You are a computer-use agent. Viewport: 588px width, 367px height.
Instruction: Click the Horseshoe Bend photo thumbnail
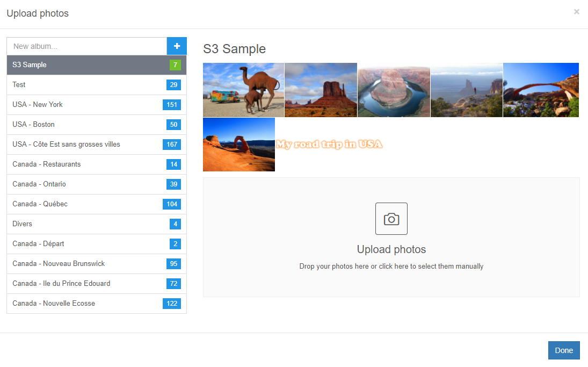[394, 90]
